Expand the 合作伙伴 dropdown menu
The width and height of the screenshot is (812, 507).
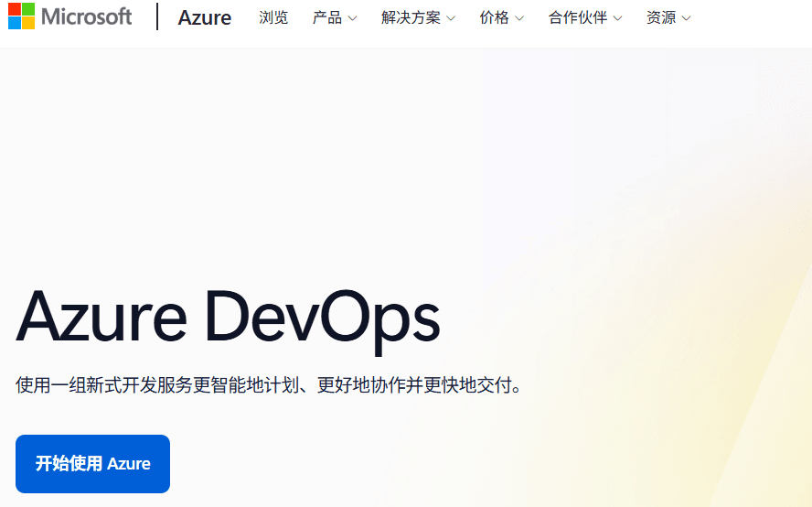point(584,17)
